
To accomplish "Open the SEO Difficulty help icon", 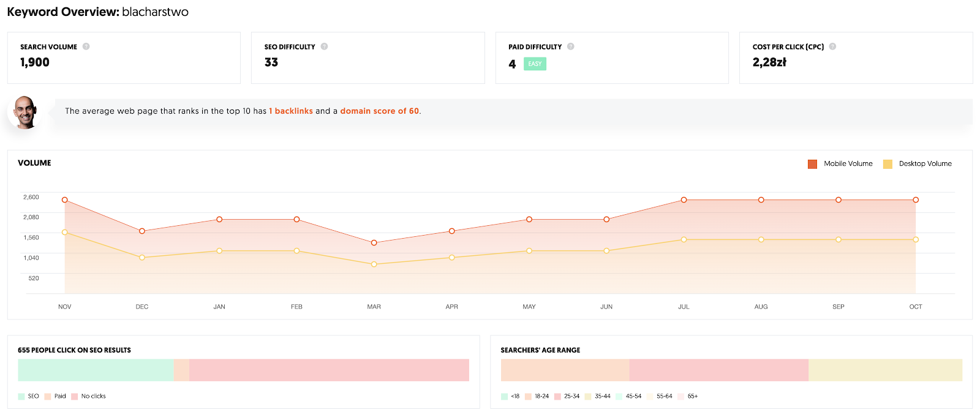I will [324, 47].
